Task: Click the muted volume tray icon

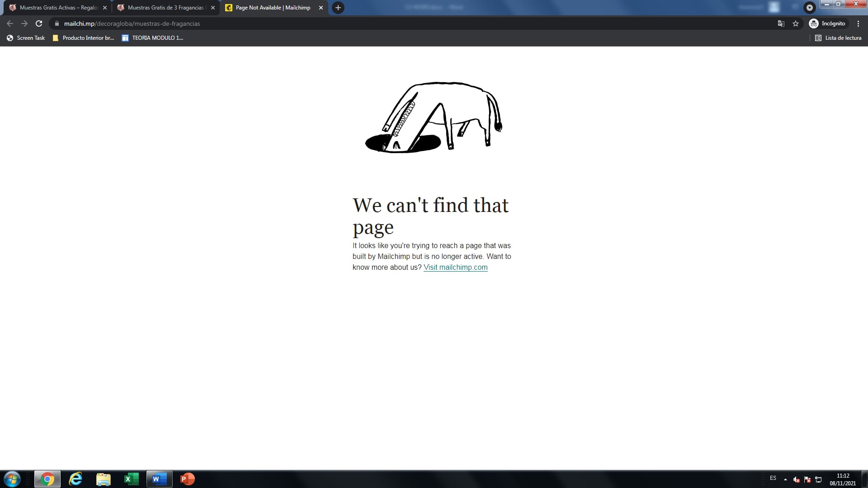Action: [x=797, y=479]
